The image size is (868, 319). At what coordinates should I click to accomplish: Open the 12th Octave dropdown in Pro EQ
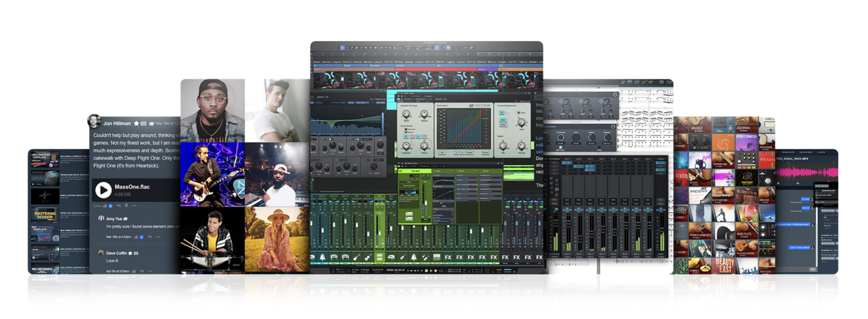tap(362, 102)
